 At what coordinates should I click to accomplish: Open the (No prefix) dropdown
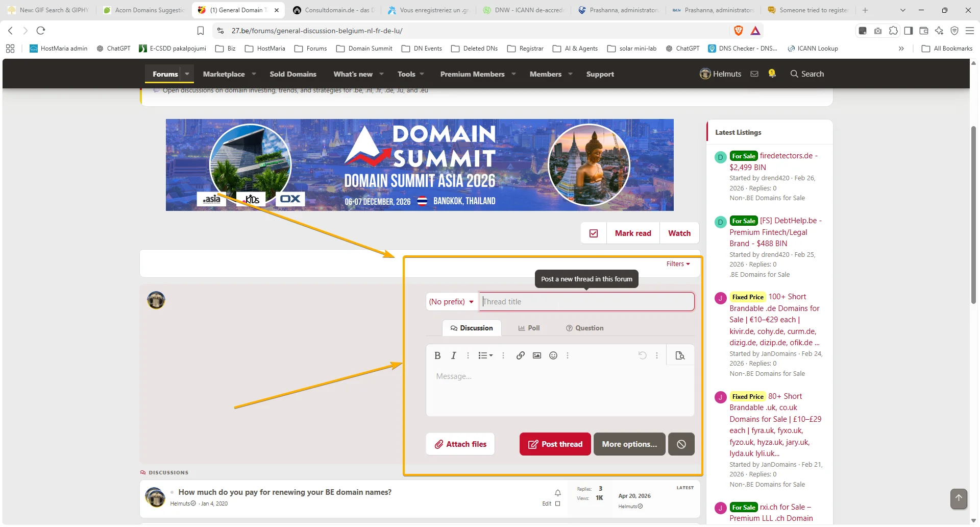[x=452, y=302]
